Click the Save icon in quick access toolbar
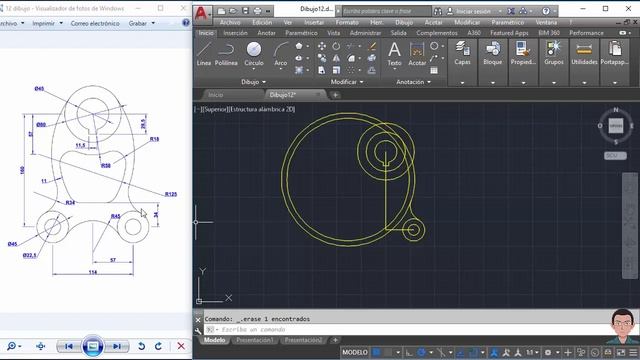Screen dimensions: 640x360 point(245,11)
